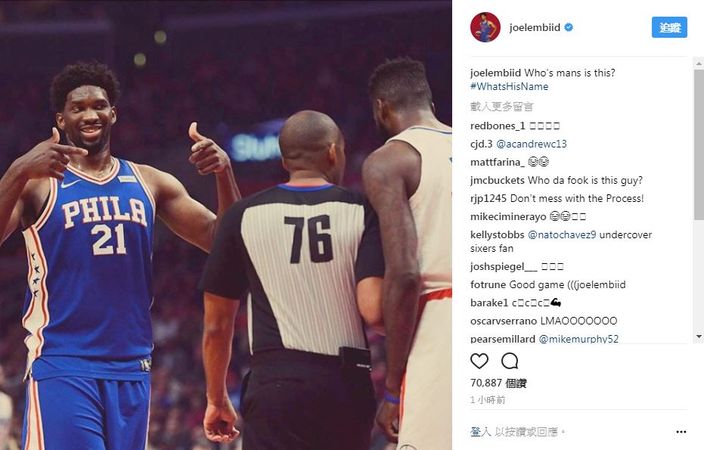Click the blue follow button
This screenshot has width=704, height=450.
pyautogui.click(x=669, y=27)
